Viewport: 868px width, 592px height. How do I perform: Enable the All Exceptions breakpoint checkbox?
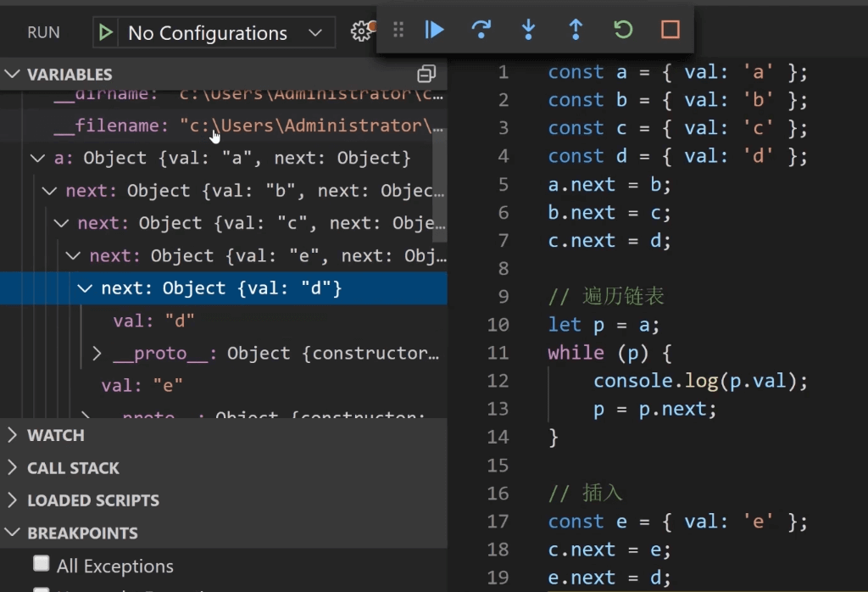pos(41,564)
